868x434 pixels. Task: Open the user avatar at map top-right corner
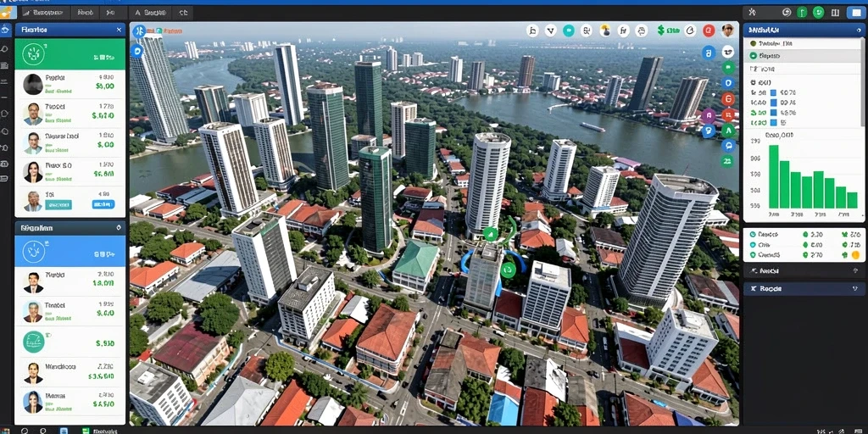pos(727,31)
